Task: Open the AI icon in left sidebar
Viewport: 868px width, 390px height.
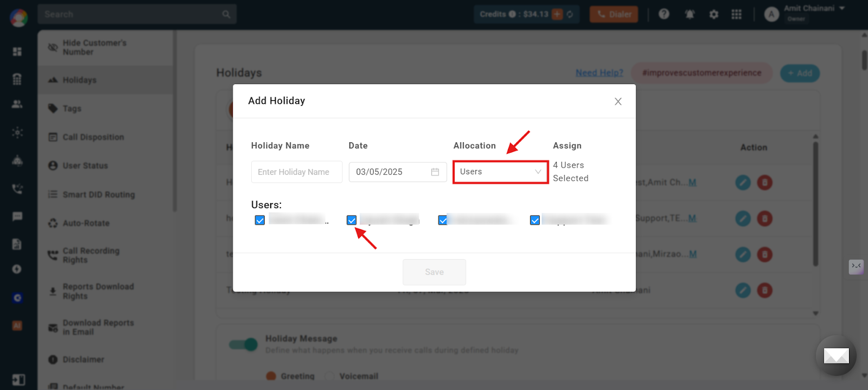Action: click(x=17, y=325)
